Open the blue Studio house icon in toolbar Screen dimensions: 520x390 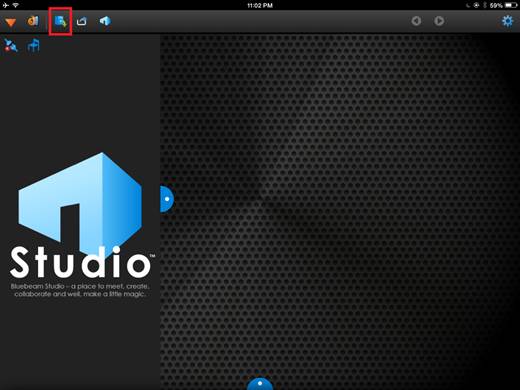(105, 21)
